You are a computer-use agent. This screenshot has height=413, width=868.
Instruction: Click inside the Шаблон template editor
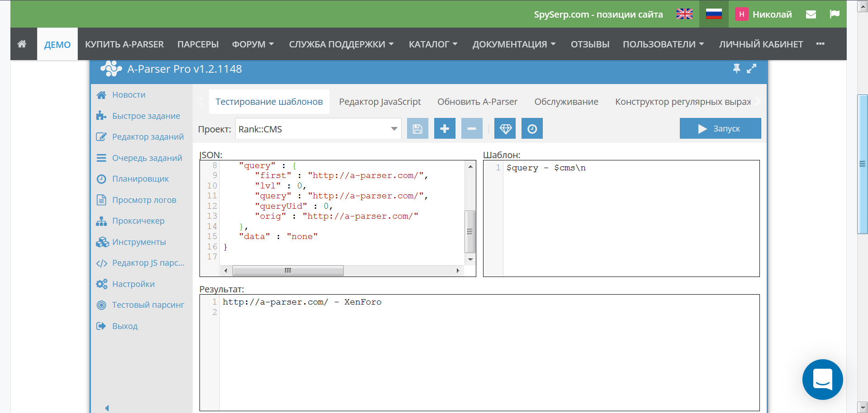pos(631,217)
